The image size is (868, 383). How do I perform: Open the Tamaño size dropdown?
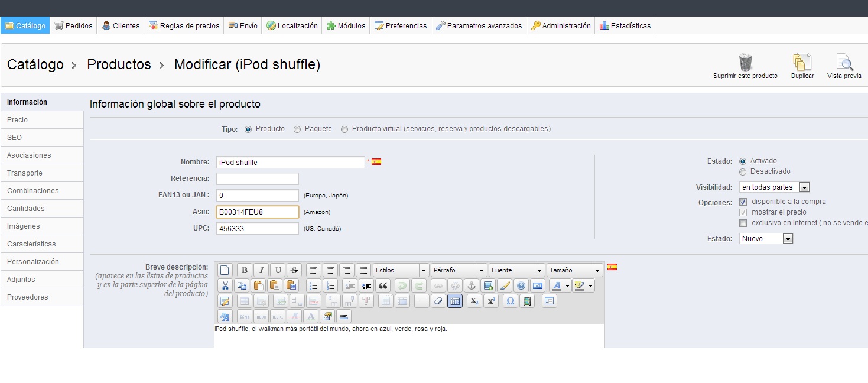575,270
